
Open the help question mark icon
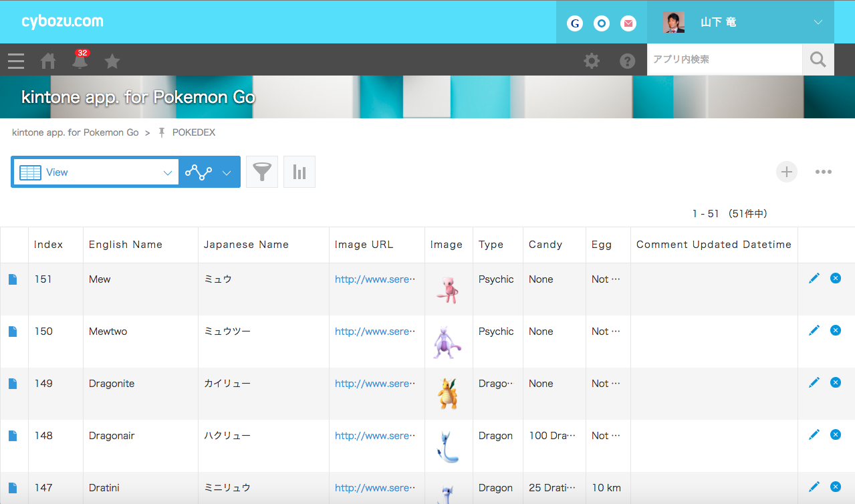coord(627,61)
